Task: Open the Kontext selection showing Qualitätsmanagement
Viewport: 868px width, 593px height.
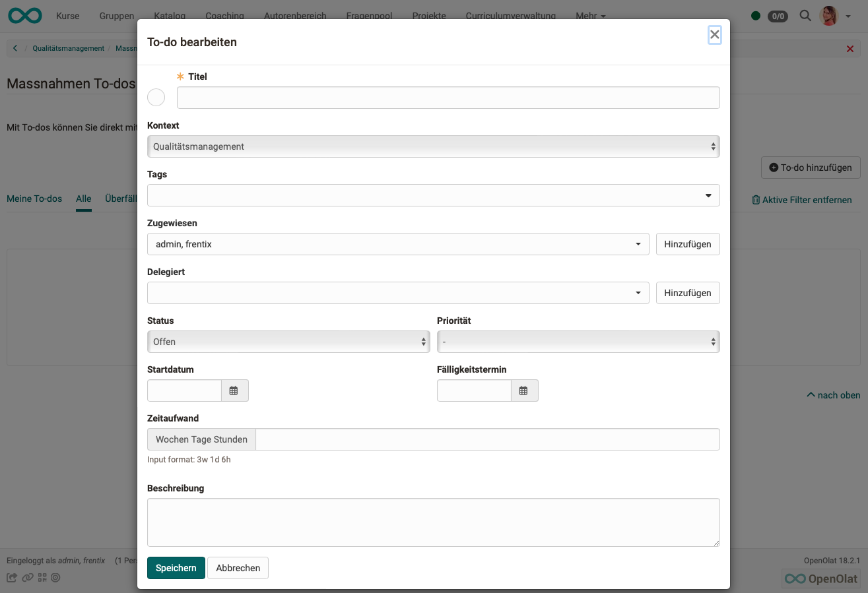Action: pyautogui.click(x=434, y=146)
